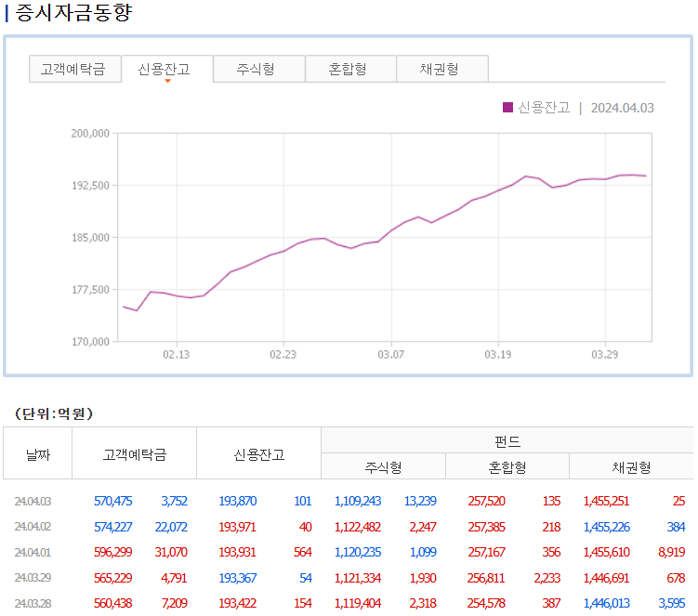This screenshot has height=616, width=698.
Task: Click the value 193,971 in 신용잔고 column
Action: coord(238,527)
